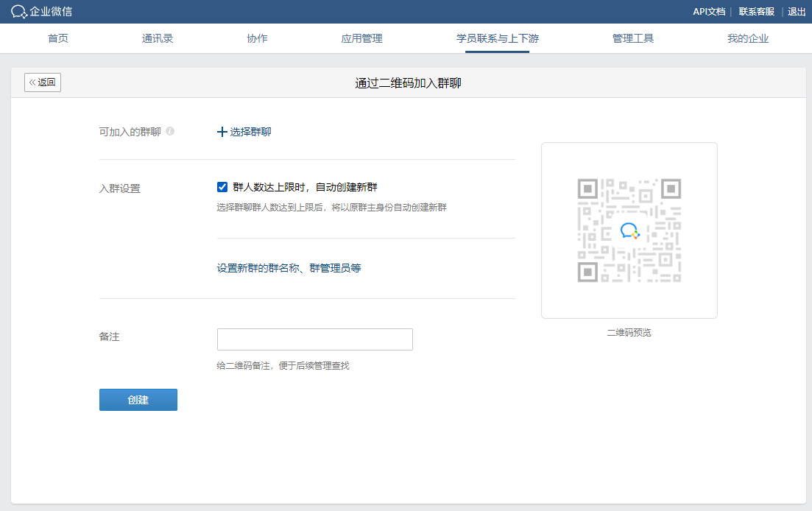Focus the 备注 input field
The width and height of the screenshot is (812, 511).
[315, 339]
